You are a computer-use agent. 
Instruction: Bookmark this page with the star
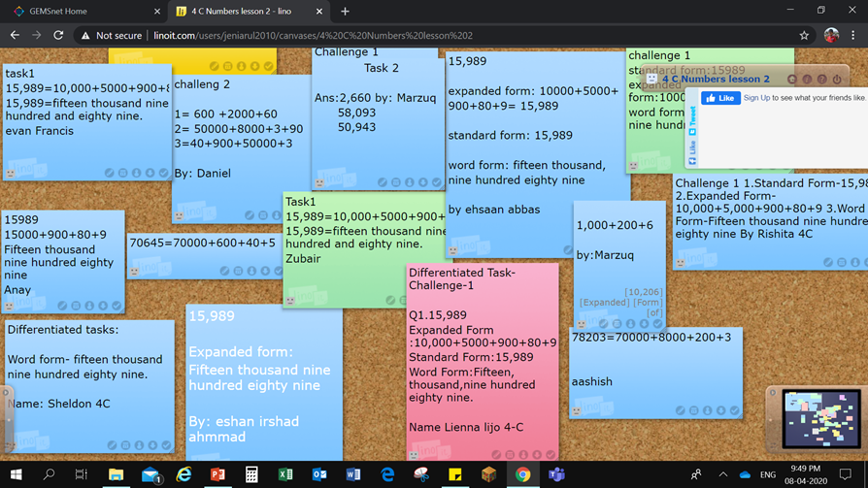click(804, 35)
